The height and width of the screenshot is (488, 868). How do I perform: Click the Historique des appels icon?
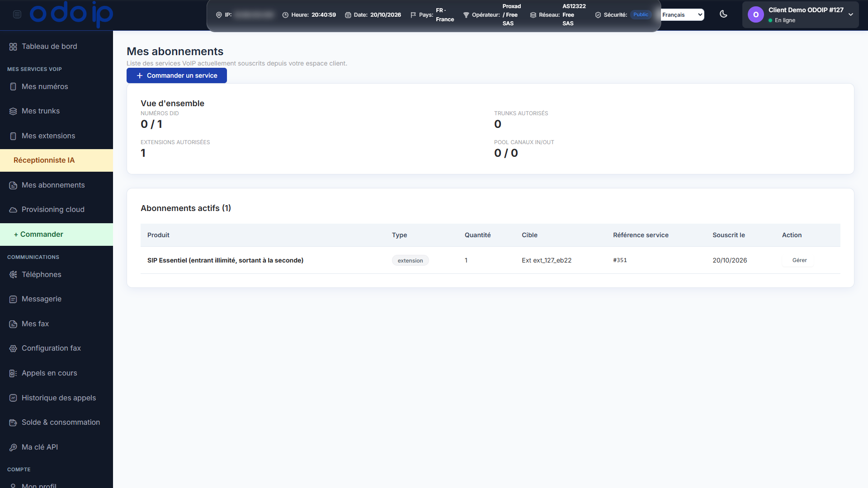point(13,398)
